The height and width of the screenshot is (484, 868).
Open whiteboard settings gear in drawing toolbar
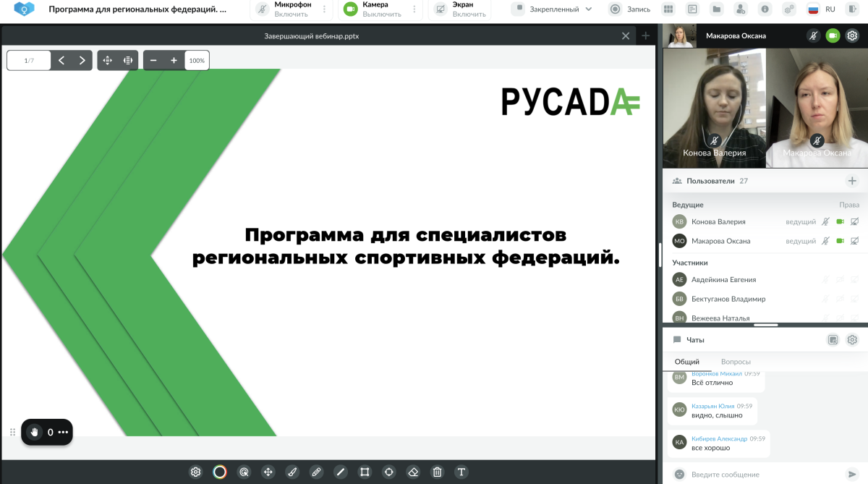point(195,472)
